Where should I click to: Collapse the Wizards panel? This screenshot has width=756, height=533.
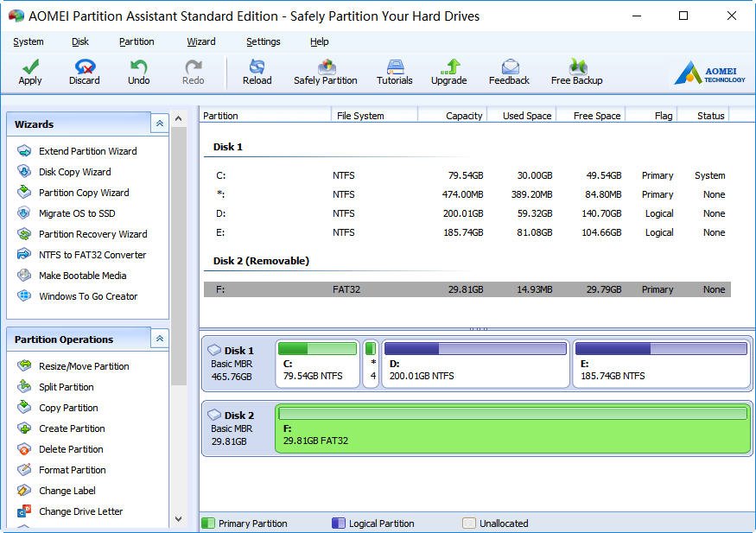(x=160, y=124)
